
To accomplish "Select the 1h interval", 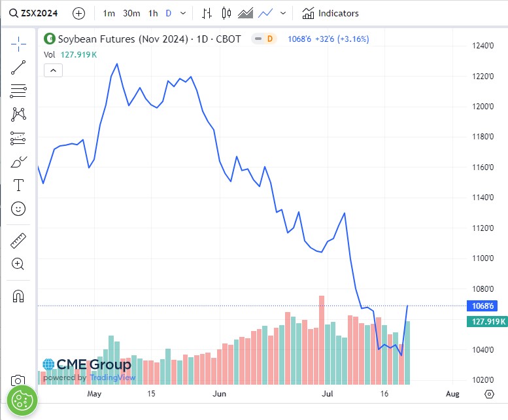I will [x=153, y=13].
